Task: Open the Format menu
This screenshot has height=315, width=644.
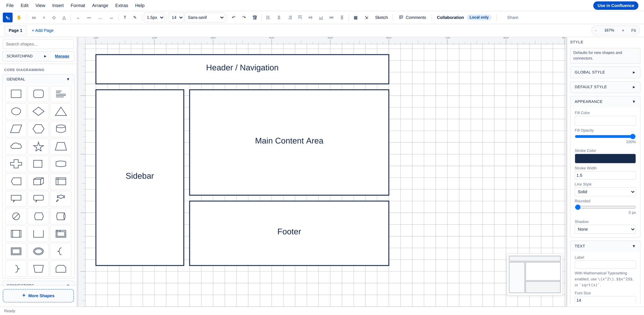Action: tap(78, 6)
